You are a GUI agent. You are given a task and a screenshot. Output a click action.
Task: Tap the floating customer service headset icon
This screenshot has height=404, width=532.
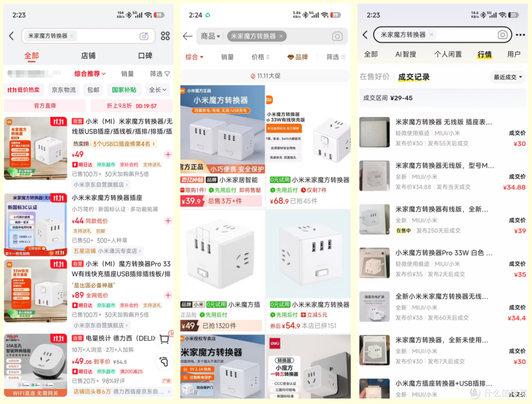(x=164, y=362)
